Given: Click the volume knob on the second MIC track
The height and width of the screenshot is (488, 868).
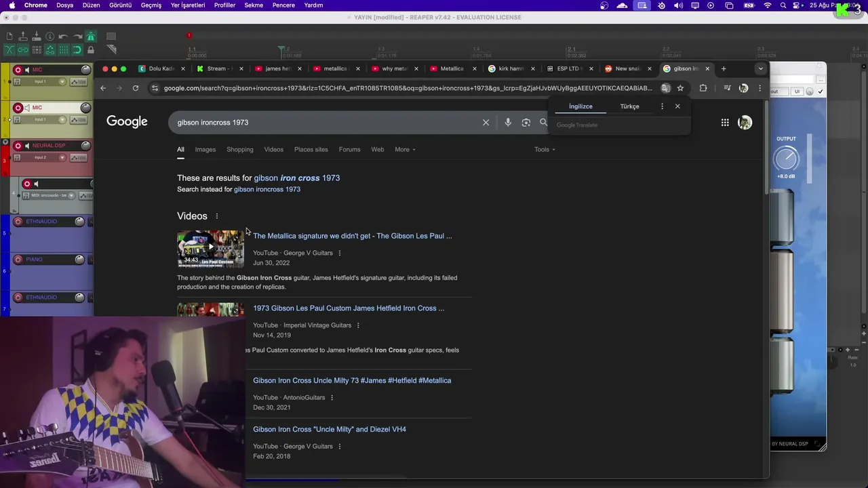Looking at the screenshot, I should (x=85, y=108).
